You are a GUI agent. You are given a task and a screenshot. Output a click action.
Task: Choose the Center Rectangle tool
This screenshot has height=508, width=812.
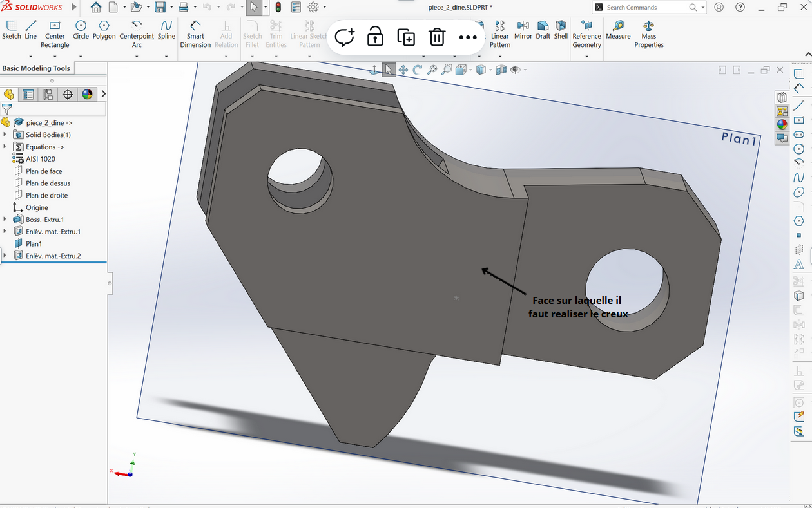point(55,34)
